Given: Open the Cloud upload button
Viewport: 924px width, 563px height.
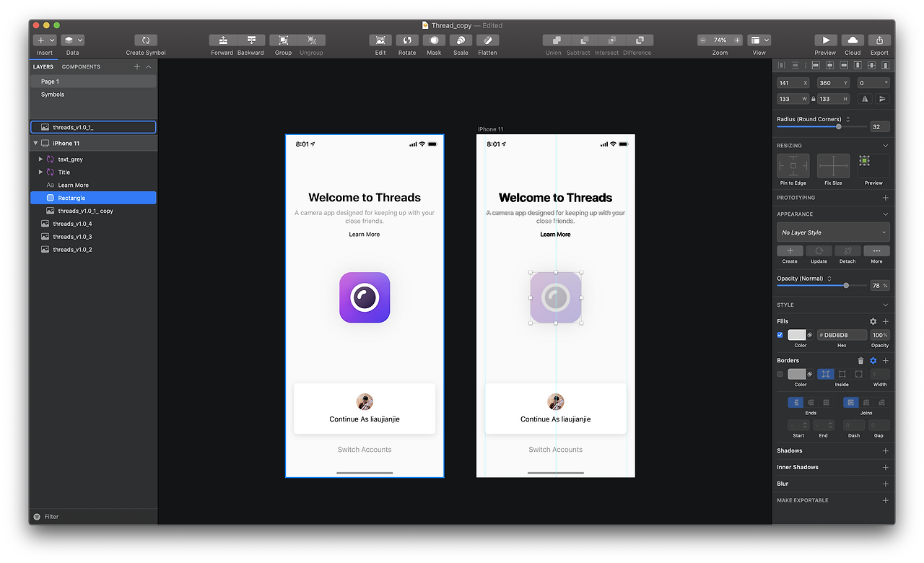Looking at the screenshot, I should coord(853,40).
